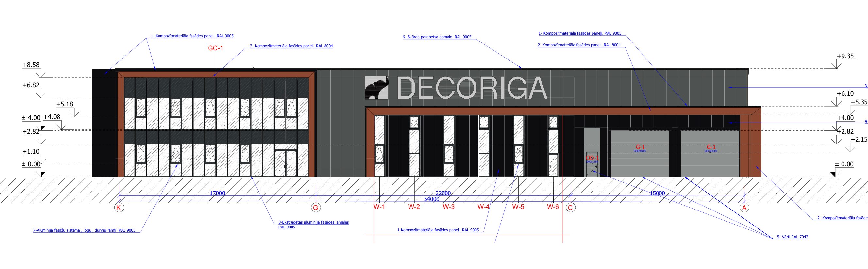Select the red GC-1 label

[x=215, y=48]
